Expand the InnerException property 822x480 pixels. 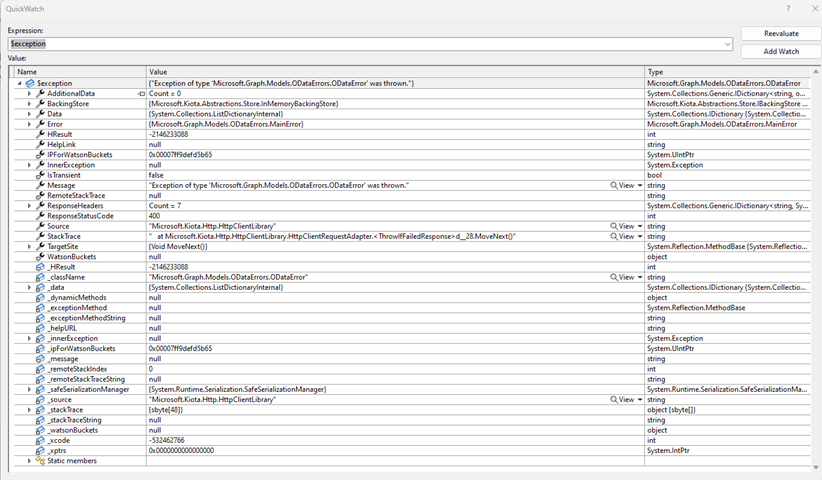pyautogui.click(x=29, y=165)
